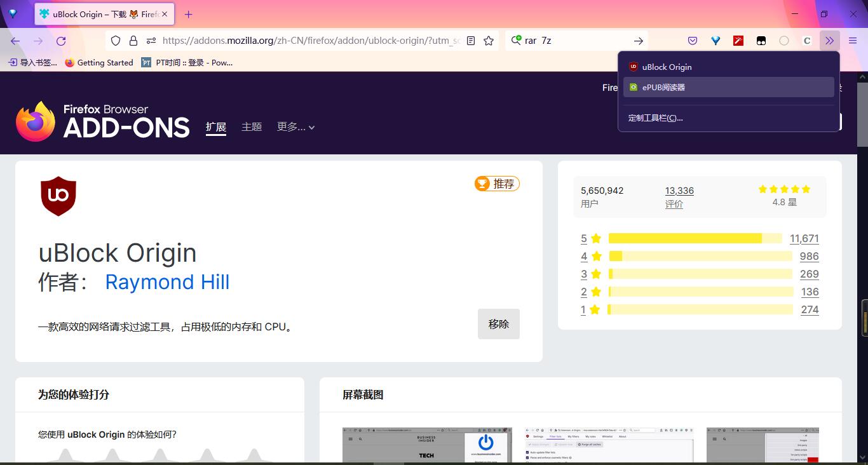This screenshot has height=465, width=868.
Task: Toggle reader view in the address bar
Action: 471,41
